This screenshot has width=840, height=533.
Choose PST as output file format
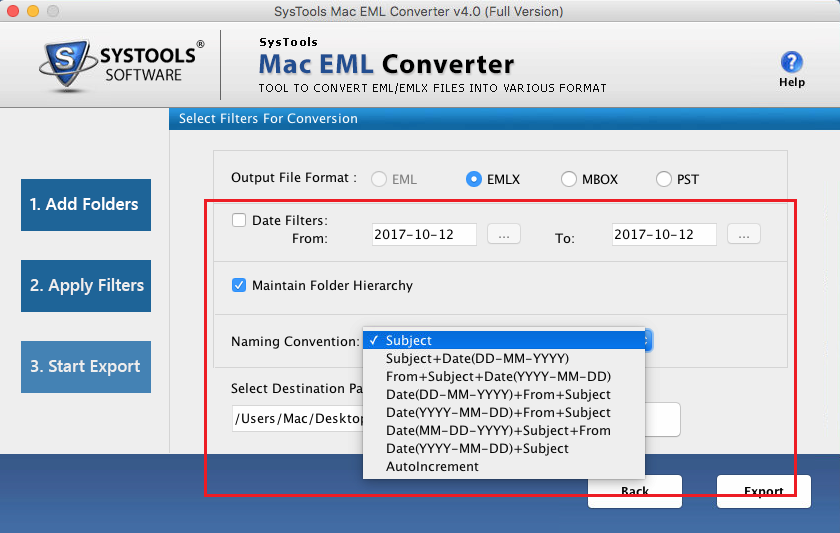click(x=663, y=179)
